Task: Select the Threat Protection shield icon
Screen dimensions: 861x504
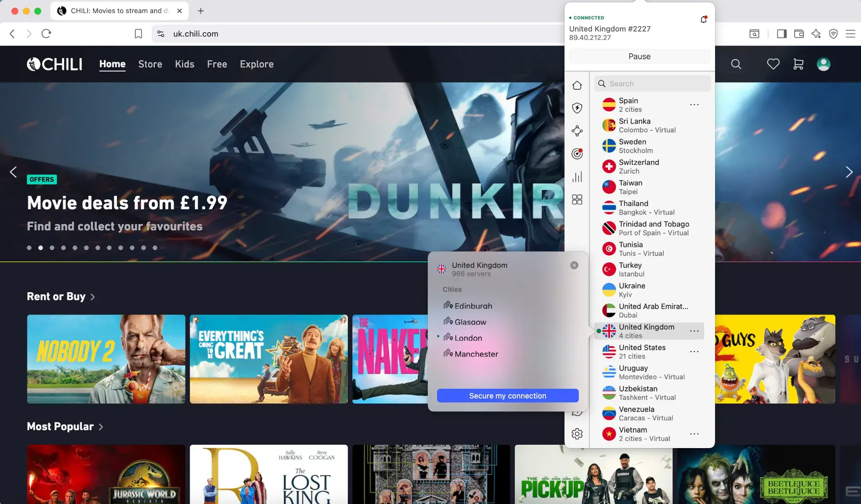Action: [x=577, y=108]
